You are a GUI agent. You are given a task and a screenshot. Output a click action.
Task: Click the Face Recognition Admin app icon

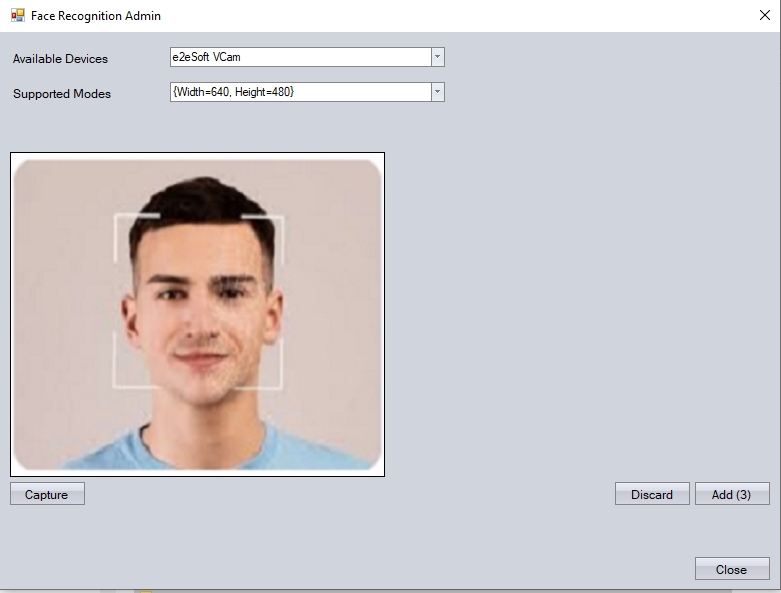pyautogui.click(x=17, y=16)
